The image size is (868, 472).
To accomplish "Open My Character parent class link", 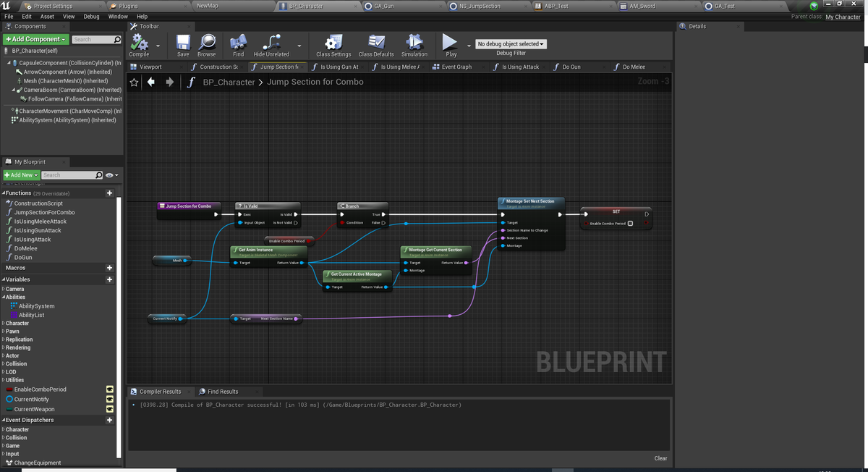I will coord(843,17).
